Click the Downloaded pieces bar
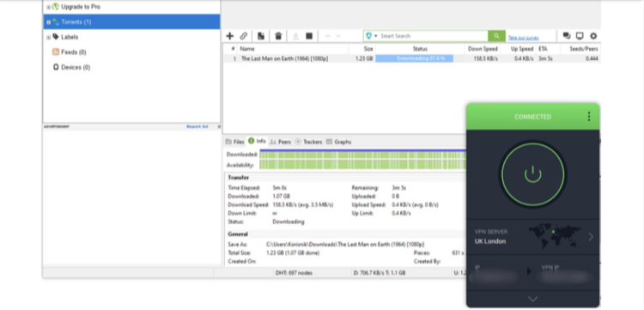 [363, 155]
